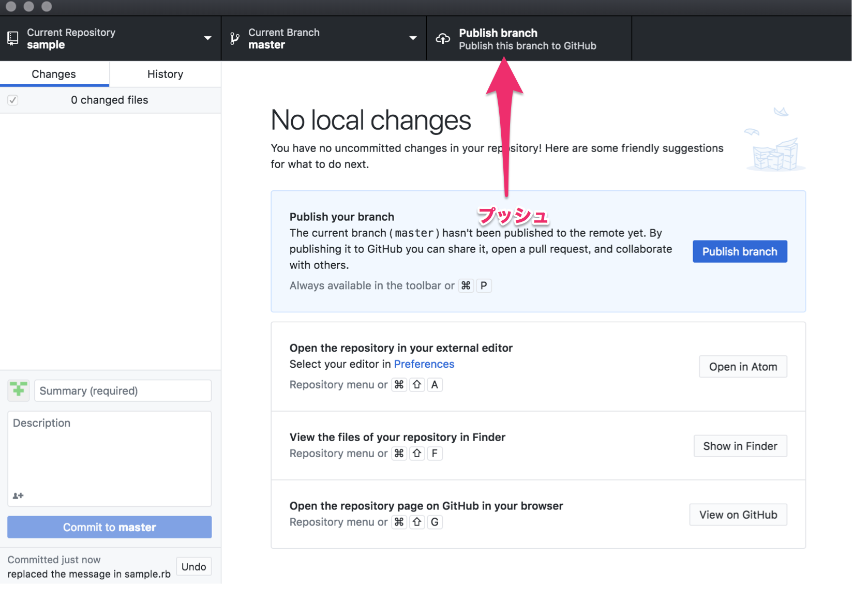The image size is (868, 602).
Task: Select the Changes tab
Action: [x=54, y=74]
